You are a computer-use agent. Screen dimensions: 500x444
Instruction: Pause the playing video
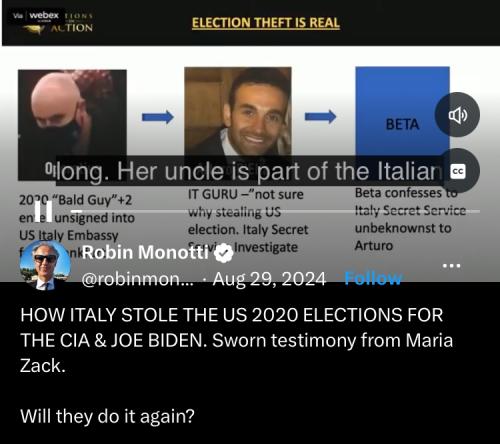44,211
